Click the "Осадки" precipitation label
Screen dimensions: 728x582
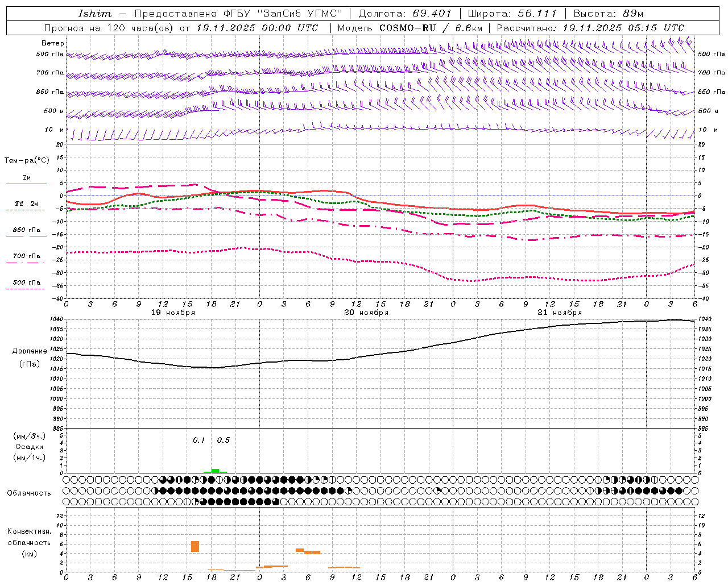pyautogui.click(x=30, y=447)
